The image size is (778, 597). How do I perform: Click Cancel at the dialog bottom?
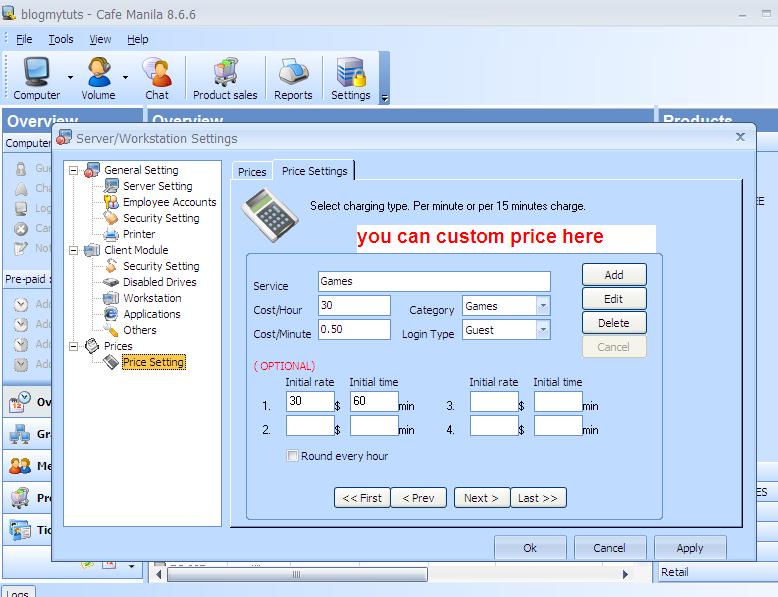pos(610,548)
